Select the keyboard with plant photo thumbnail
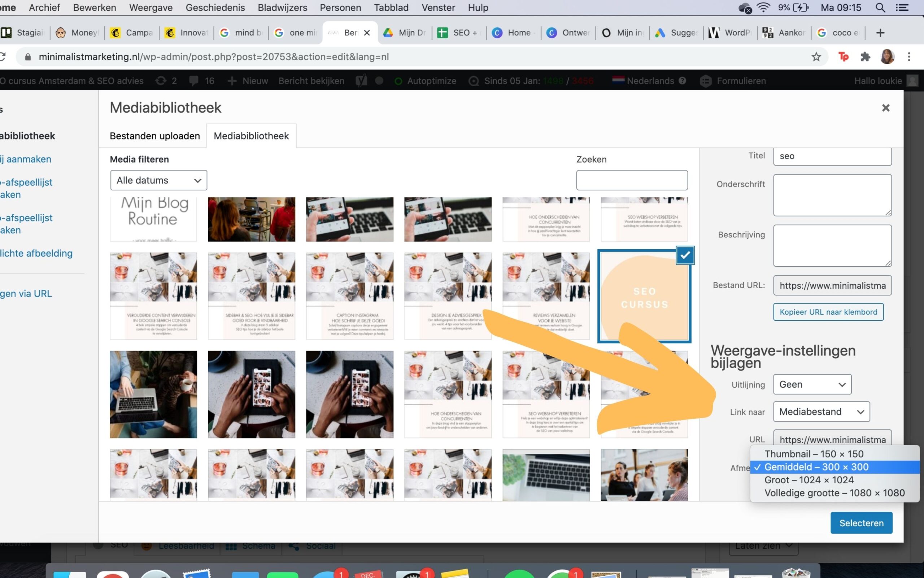 point(546,475)
